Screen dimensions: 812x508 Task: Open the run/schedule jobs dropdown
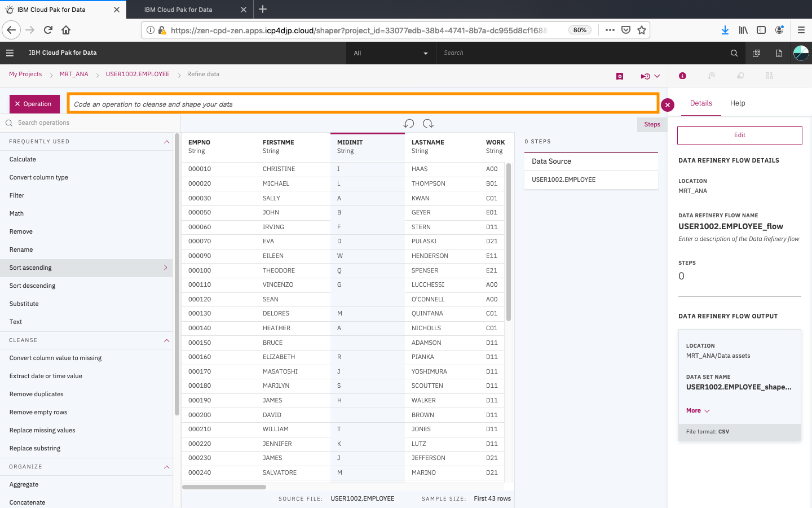point(650,76)
